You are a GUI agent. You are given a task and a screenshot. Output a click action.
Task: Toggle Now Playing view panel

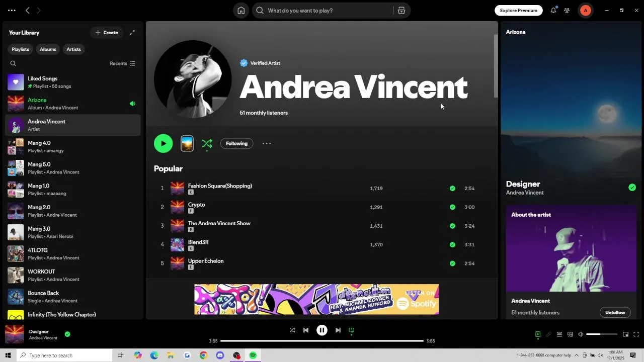[538, 334]
